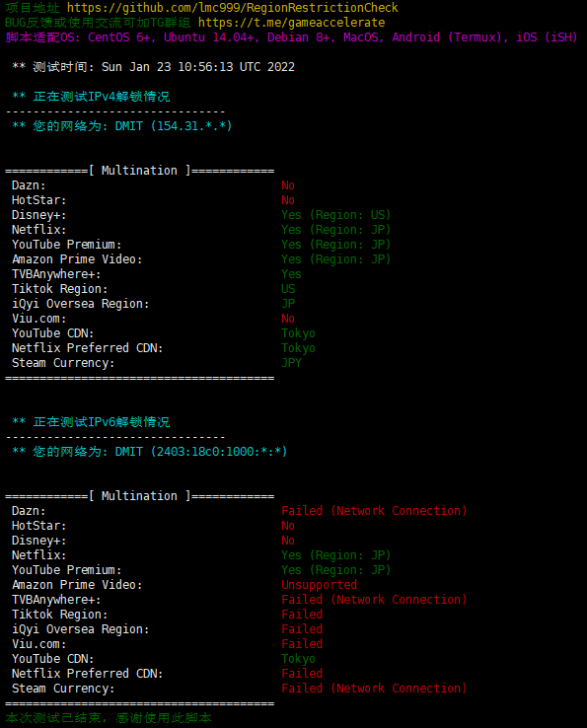This screenshot has height=728, width=587.
Task: Click the IPv4 Tiktok Region result US
Action: tap(288, 289)
